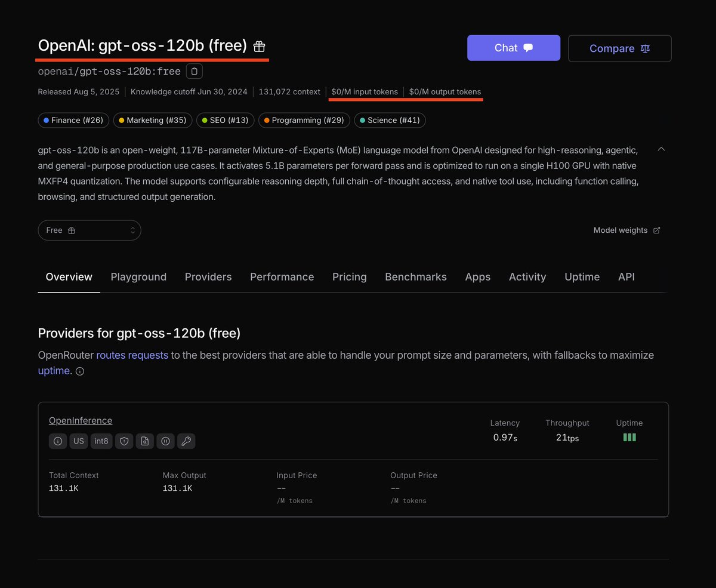Open the Activity tab
Viewport: 716px width, 588px height.
coord(527,277)
